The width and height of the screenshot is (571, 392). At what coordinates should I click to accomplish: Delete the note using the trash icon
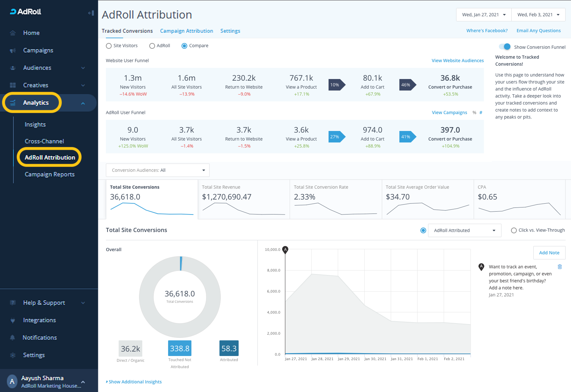click(560, 267)
